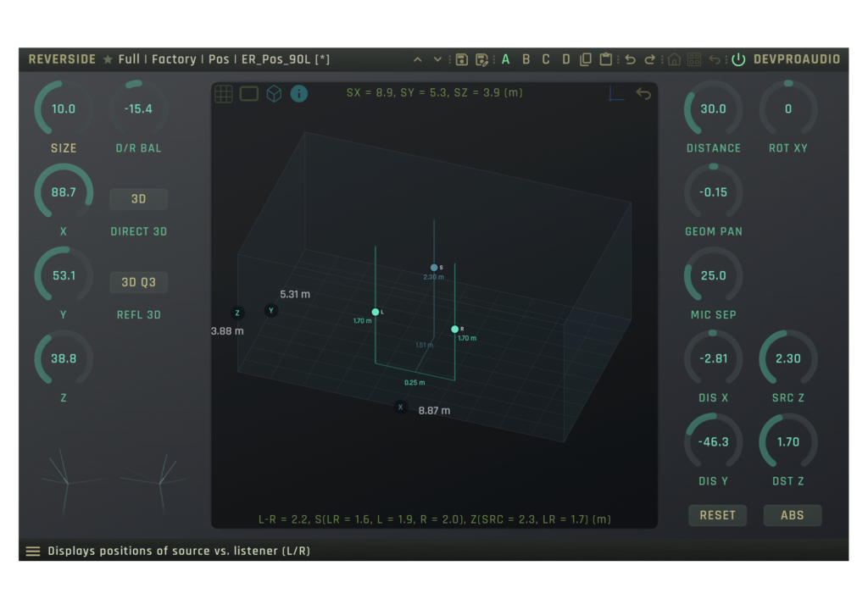This screenshot has height=610, width=868.
Task: Click the REVERSIDE plugin logo
Action: point(62,59)
